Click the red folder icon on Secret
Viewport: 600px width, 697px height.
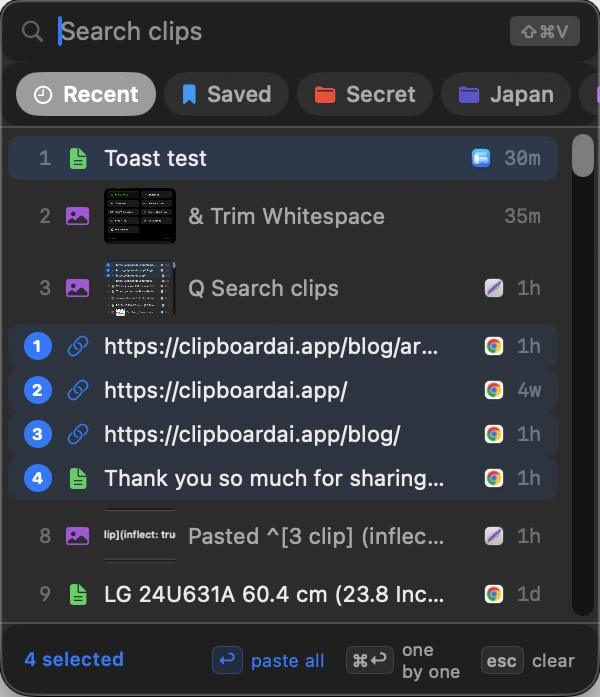pyautogui.click(x=325, y=95)
